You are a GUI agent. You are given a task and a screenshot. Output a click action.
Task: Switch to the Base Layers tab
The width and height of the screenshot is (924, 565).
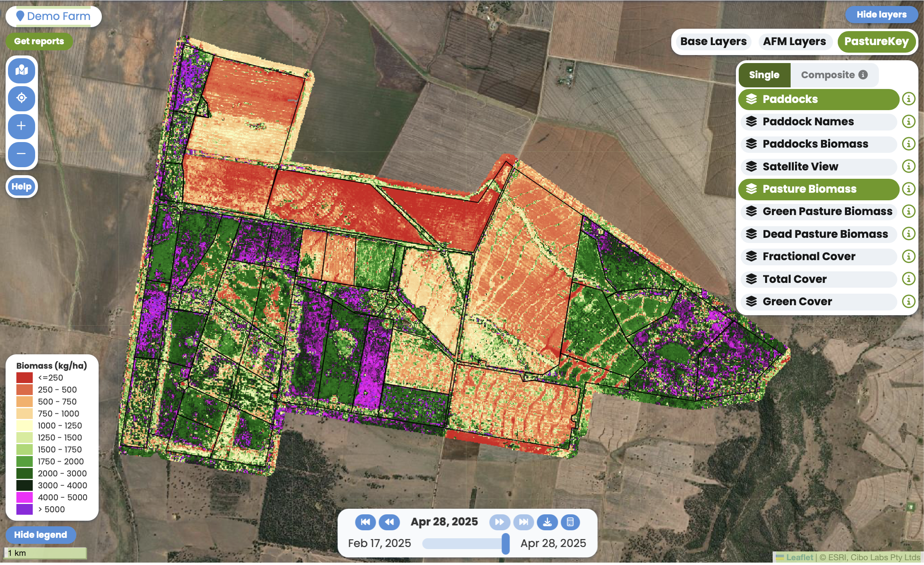713,41
